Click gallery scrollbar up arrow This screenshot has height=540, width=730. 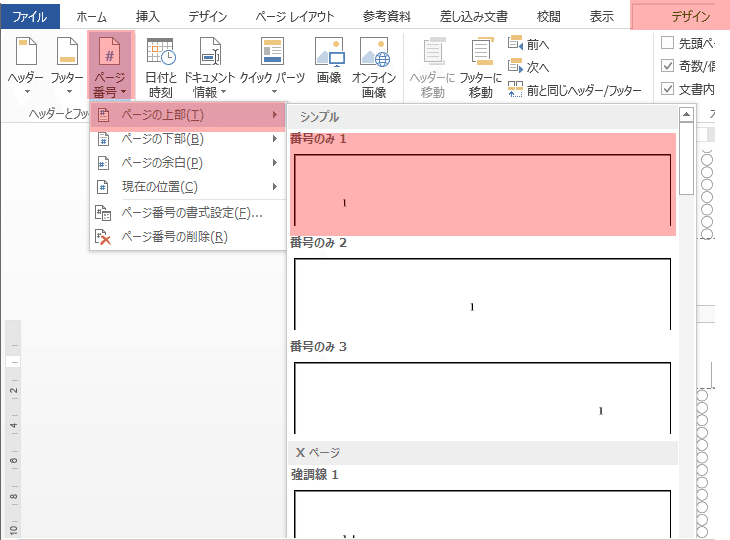[x=686, y=115]
